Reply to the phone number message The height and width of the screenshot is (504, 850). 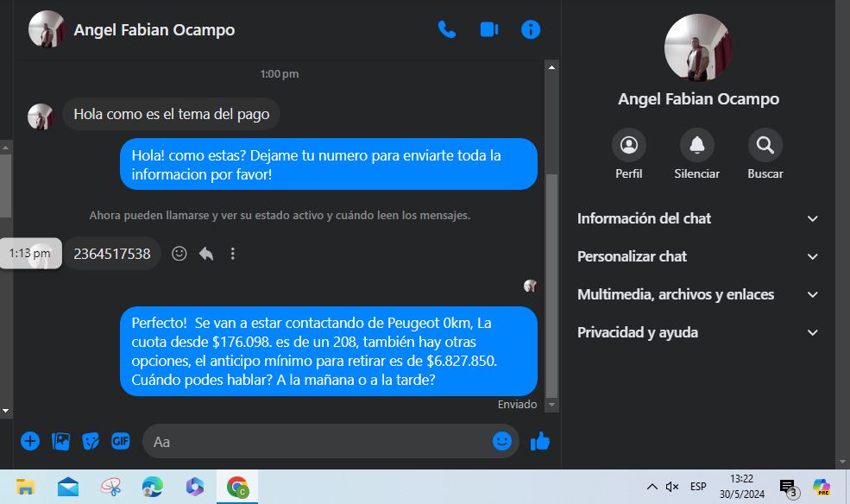click(x=206, y=254)
